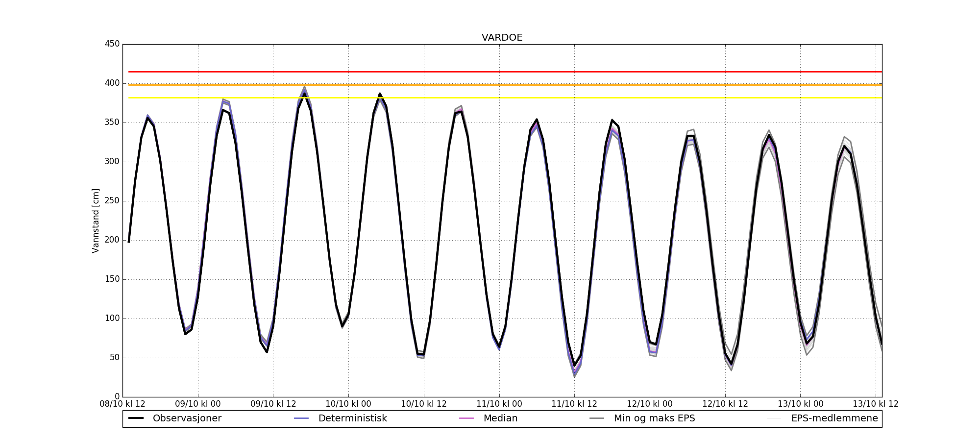The width and height of the screenshot is (980, 441).
Task: Click the 0 y-axis tick label
Action: point(117,397)
